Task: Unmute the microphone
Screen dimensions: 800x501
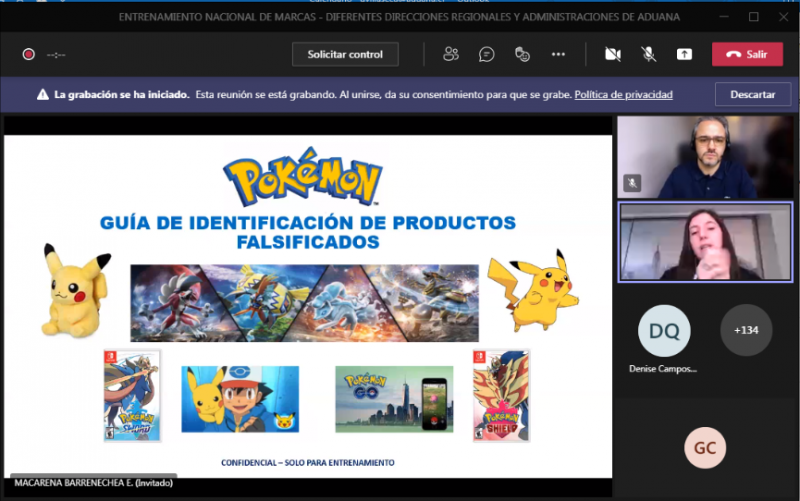Action: pyautogui.click(x=648, y=54)
